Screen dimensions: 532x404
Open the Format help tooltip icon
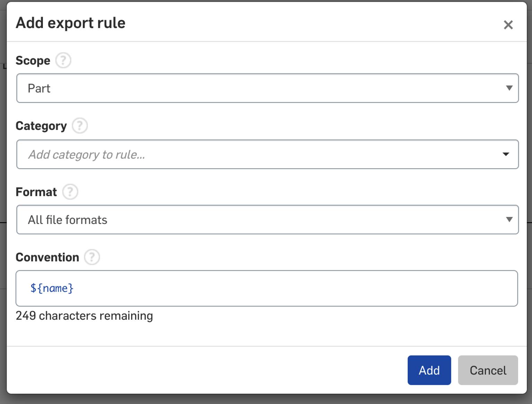[70, 192]
